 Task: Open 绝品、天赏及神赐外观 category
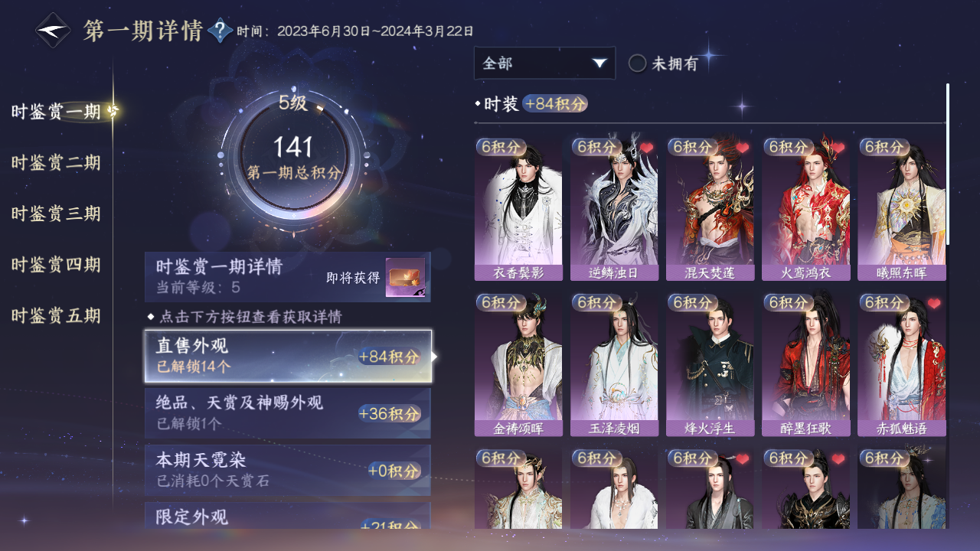(288, 413)
